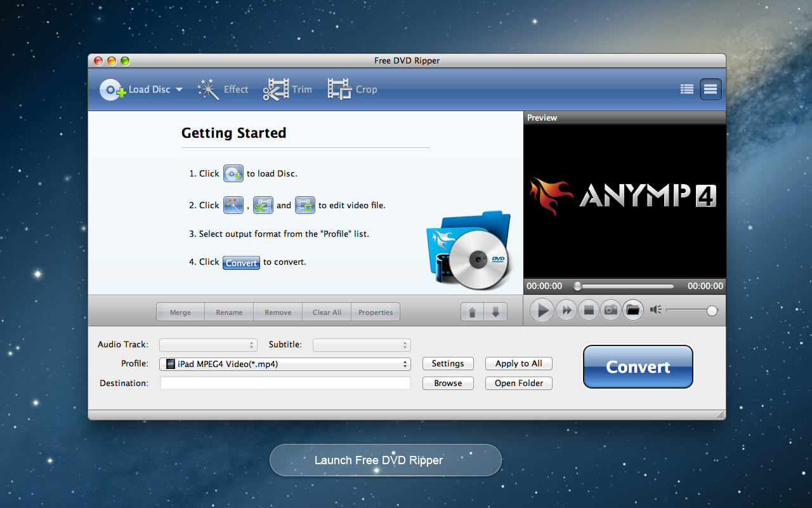Open the Subtitle dropdown
This screenshot has width=812, height=508.
pyautogui.click(x=362, y=345)
